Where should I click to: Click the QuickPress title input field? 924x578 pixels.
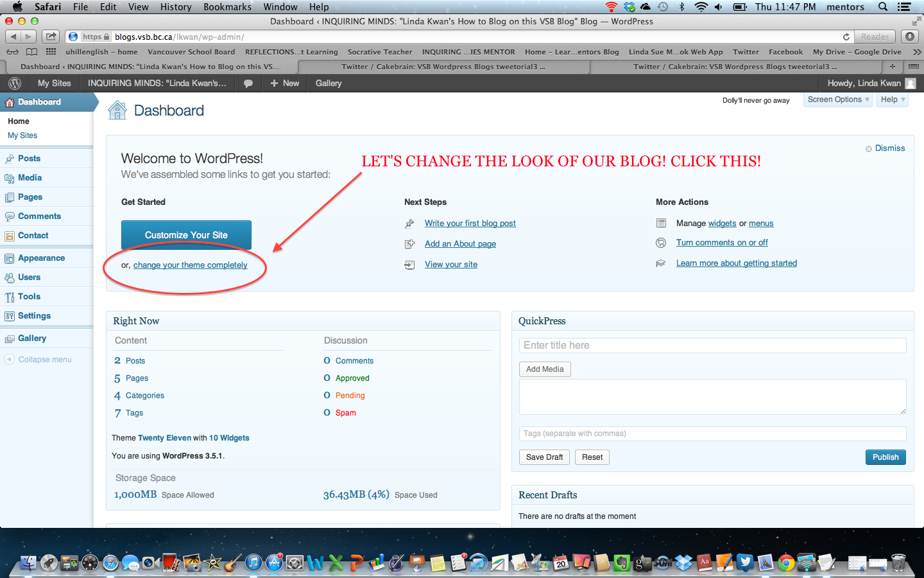(712, 346)
